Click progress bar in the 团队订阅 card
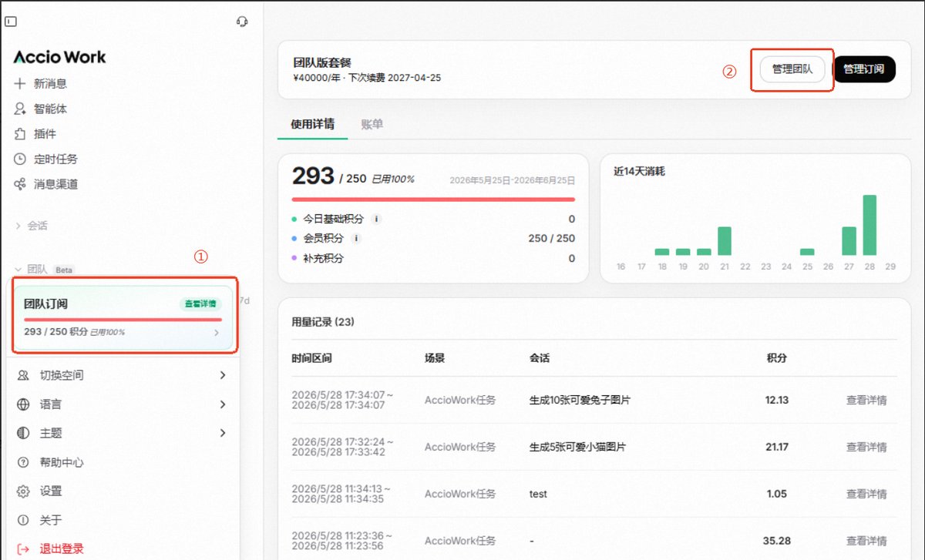Viewport: 925px width, 560px height. coord(123,320)
